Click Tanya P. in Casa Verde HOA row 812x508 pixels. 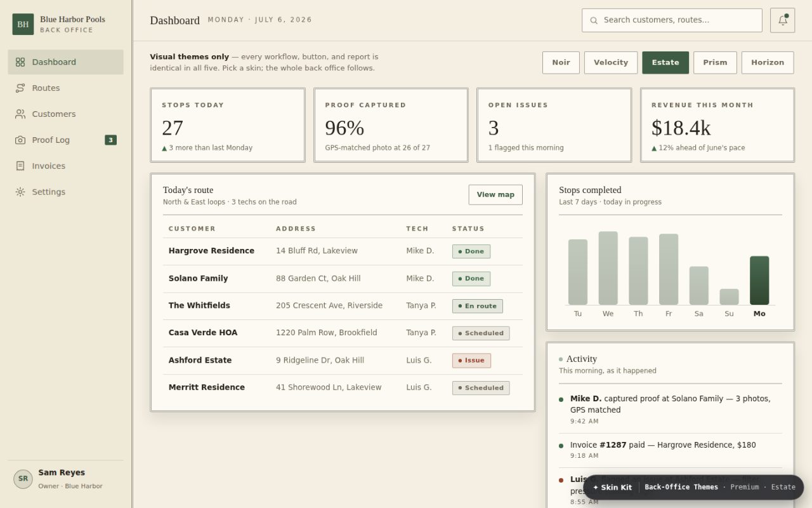(x=421, y=333)
